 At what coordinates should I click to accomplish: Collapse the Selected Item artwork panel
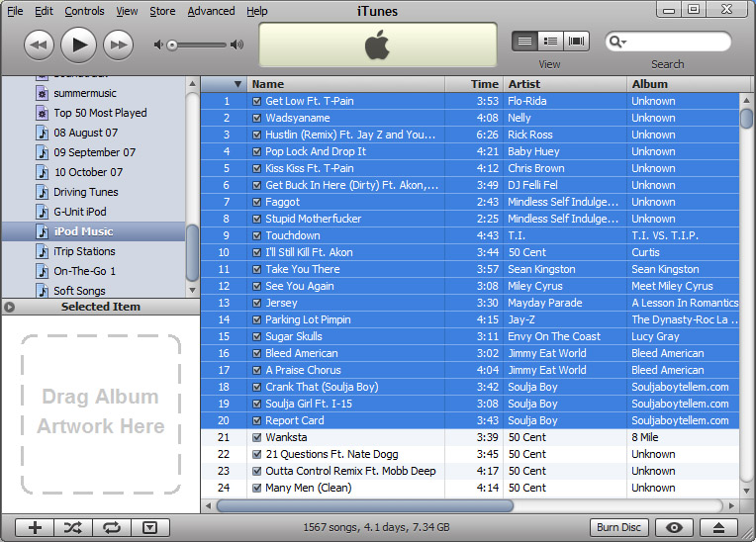[9, 307]
